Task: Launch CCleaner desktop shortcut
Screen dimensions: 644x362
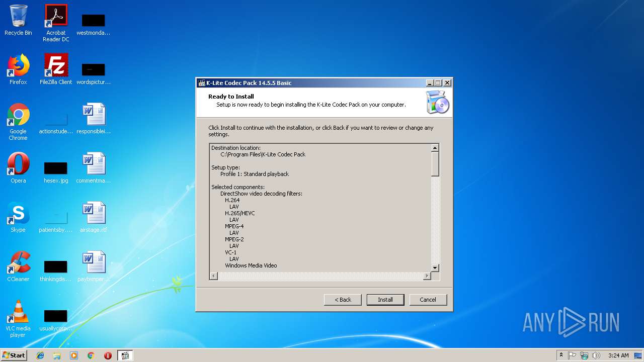Action: (x=18, y=266)
